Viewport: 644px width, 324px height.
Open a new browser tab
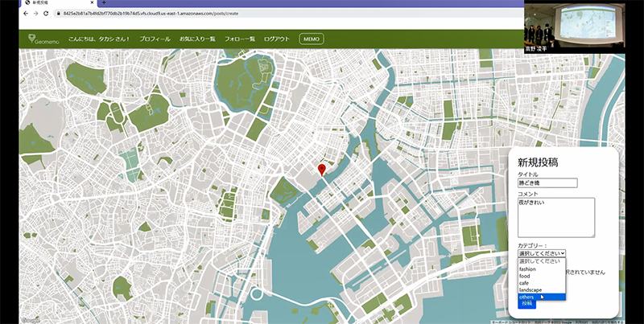pos(104,3)
